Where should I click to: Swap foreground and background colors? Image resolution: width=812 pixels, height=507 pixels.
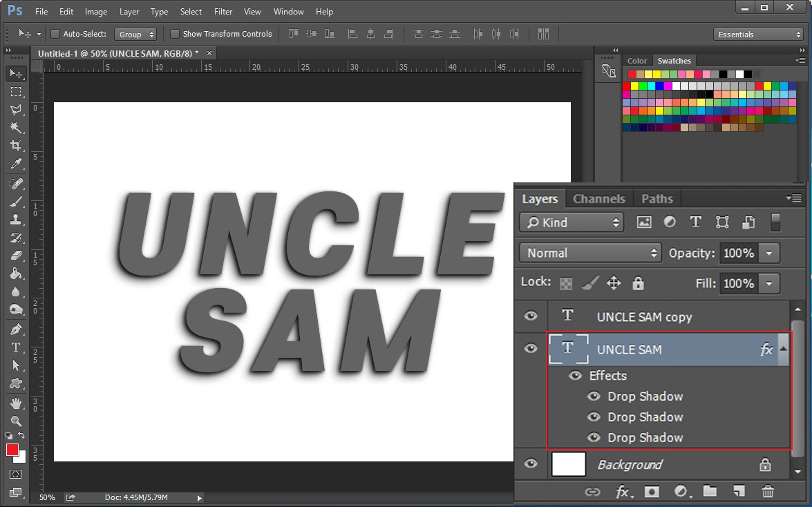(21, 436)
